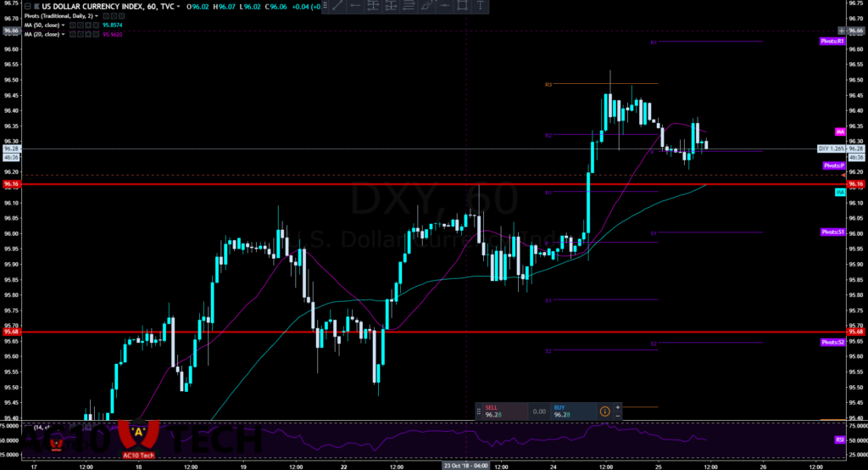
Task: Select the rectangle shape tool
Action: pyautogui.click(x=463, y=6)
